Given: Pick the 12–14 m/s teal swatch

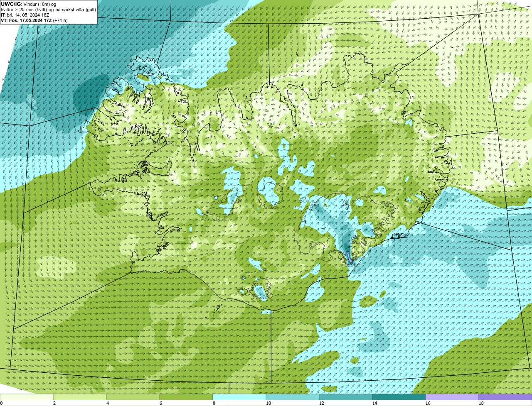Looking at the screenshot, I should coord(346,397).
